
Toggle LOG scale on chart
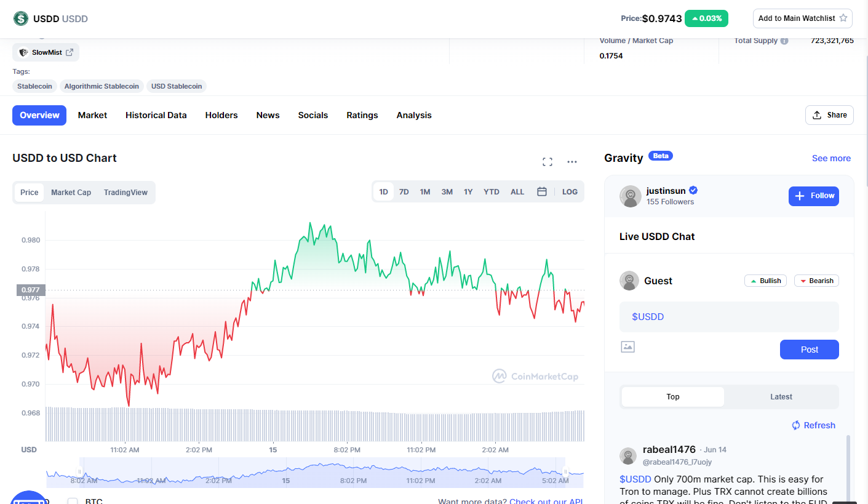point(570,191)
